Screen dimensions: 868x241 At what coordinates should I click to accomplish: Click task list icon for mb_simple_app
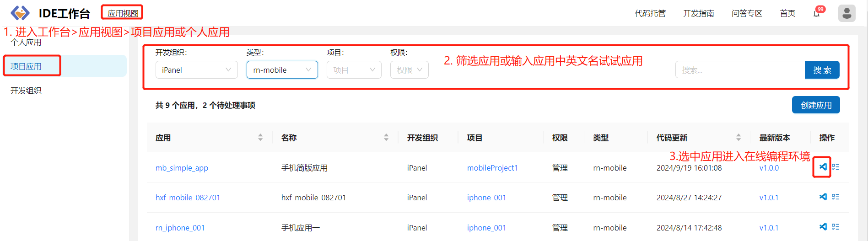click(x=836, y=167)
